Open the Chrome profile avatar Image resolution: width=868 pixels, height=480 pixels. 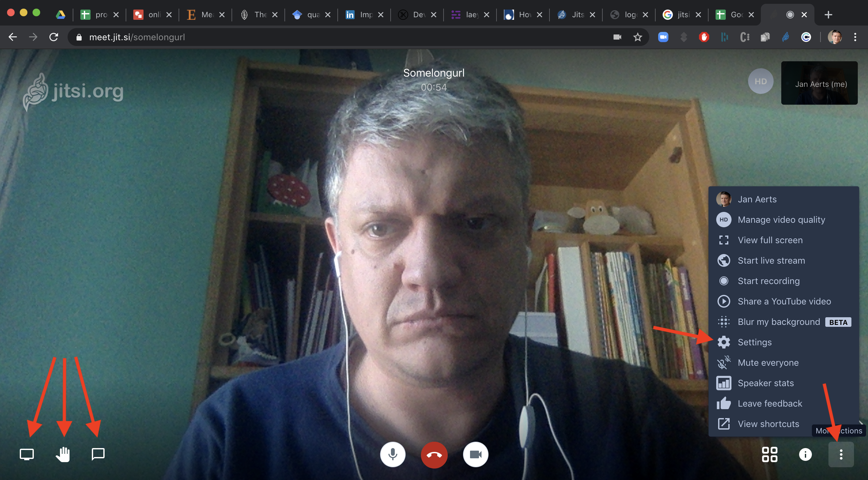pos(835,37)
